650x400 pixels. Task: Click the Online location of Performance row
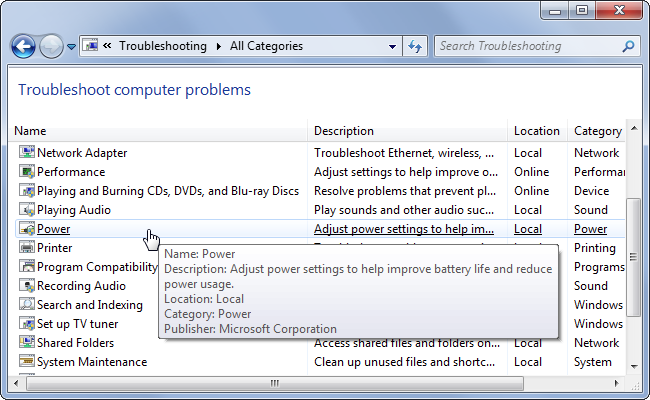pos(531,172)
